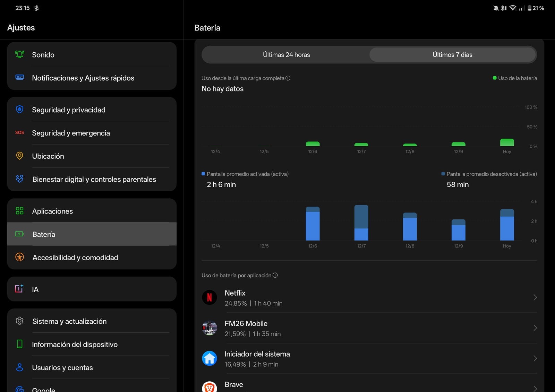555x392 pixels.
Task: Open Accesibilidad y comodidad settings
Action: coord(75,258)
